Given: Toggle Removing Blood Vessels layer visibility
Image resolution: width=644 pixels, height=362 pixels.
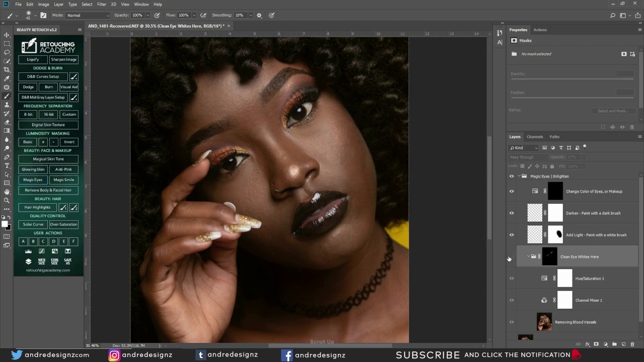Looking at the screenshot, I should click(x=512, y=322).
